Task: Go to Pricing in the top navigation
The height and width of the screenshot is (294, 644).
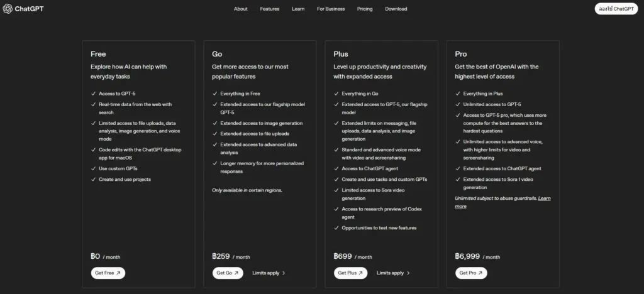Action: tap(365, 9)
